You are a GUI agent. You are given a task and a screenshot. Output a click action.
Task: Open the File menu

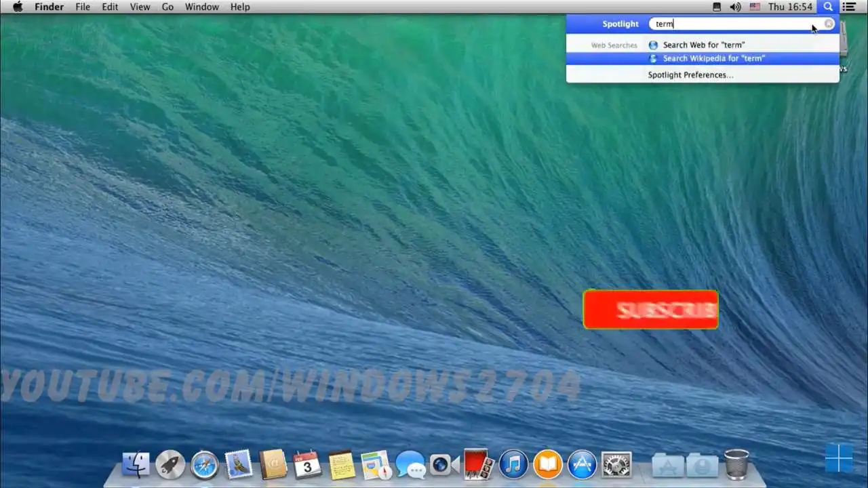tap(83, 7)
